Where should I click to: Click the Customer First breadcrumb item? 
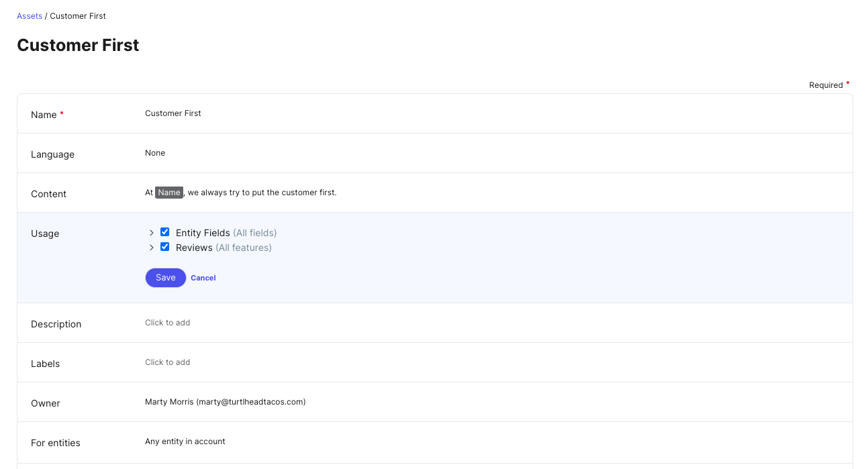coord(78,16)
